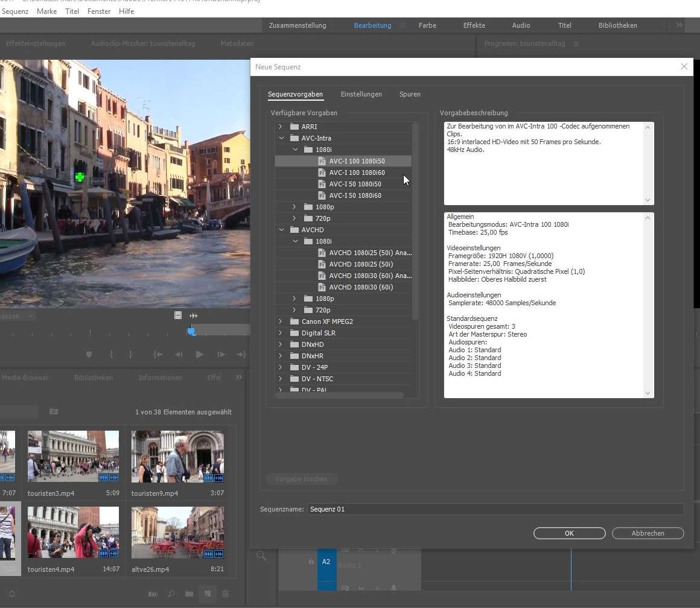Screen dimensions: 700x608
Task: Open the Programm panel menu icon
Action: pyautogui.click(x=576, y=43)
